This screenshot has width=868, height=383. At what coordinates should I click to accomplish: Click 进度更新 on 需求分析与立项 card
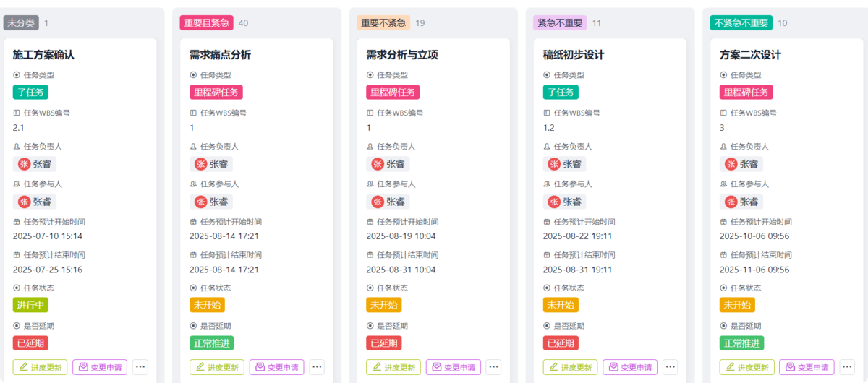click(x=393, y=367)
